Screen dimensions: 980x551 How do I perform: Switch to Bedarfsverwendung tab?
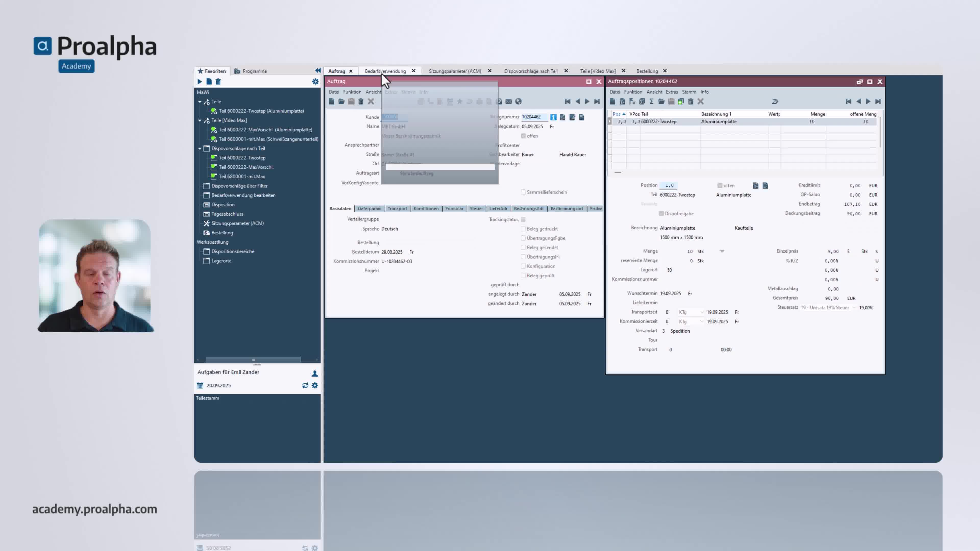[385, 71]
